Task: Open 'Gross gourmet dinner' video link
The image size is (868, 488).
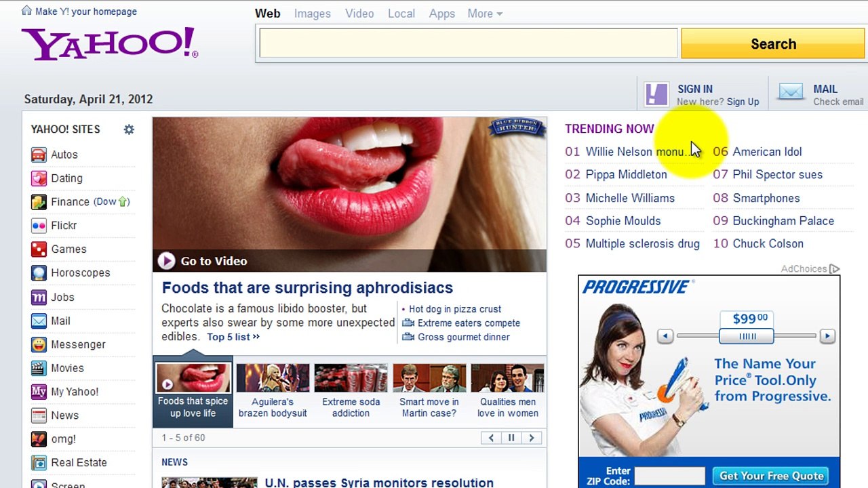Action: point(464,337)
